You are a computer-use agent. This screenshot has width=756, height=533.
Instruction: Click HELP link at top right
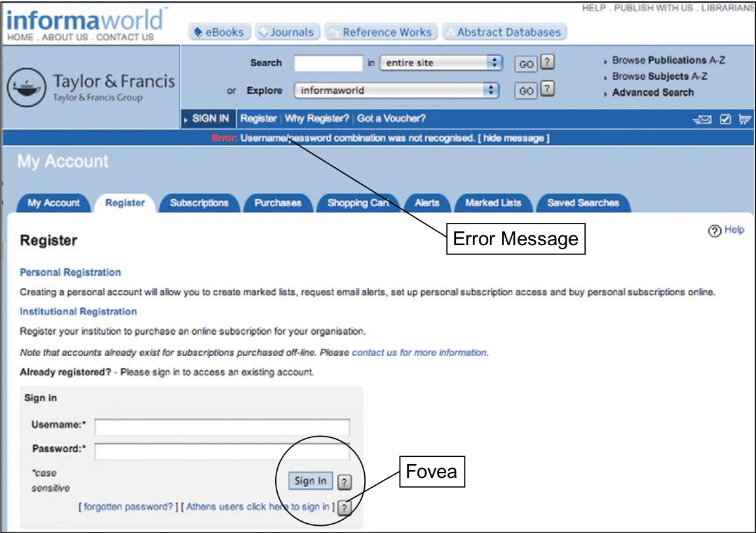click(594, 9)
